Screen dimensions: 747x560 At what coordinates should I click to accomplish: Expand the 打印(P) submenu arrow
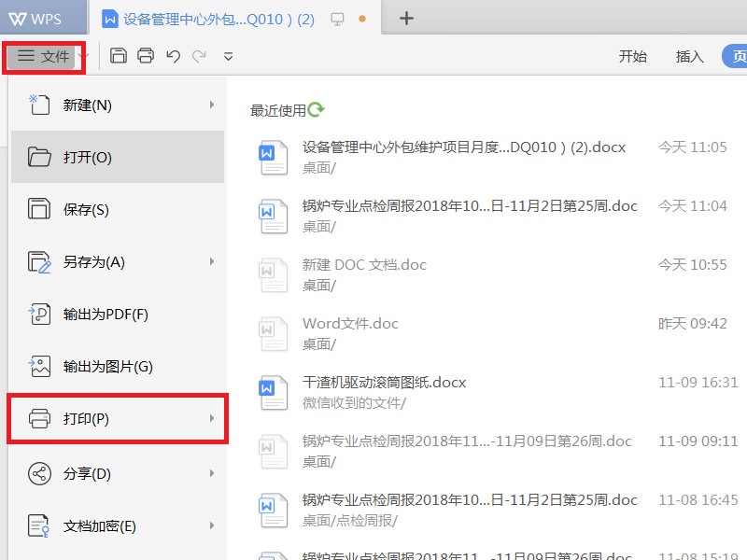point(212,418)
